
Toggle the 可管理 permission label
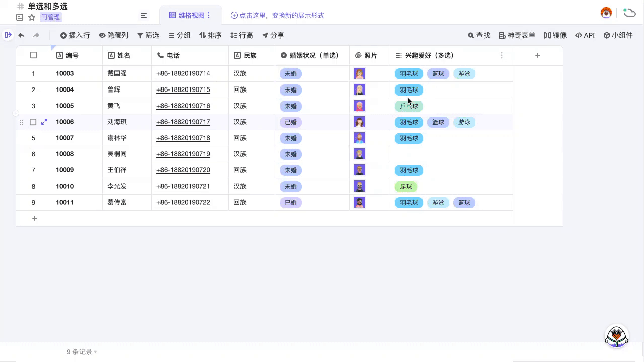point(50,17)
